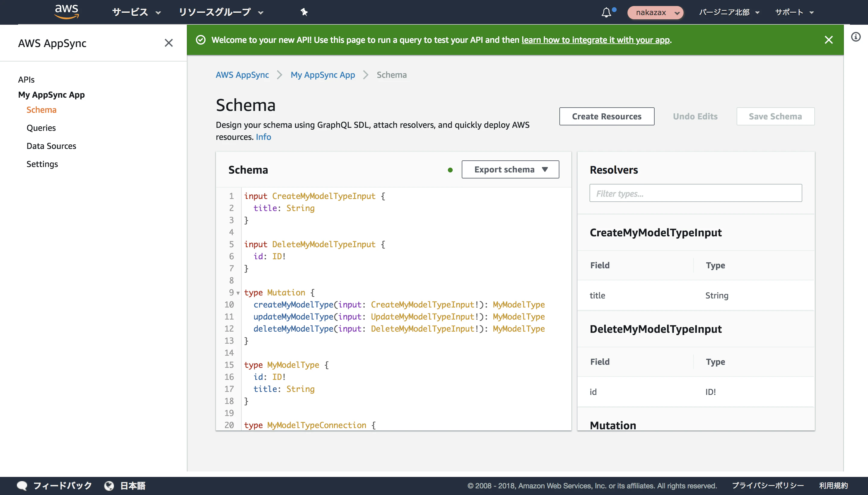Click the String type cell in Resolvers

(x=717, y=295)
